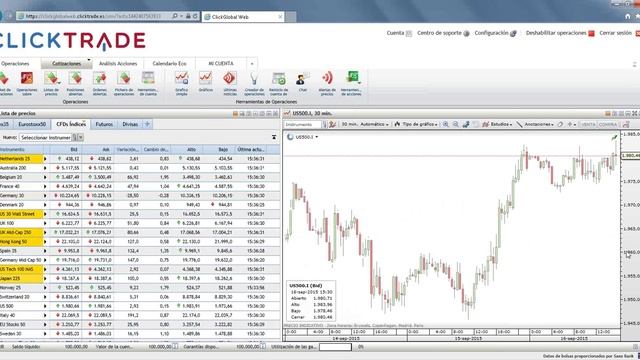This screenshot has width=640, height=360.
Task: Click Utilización de garantías progress bar
Action: point(335,347)
